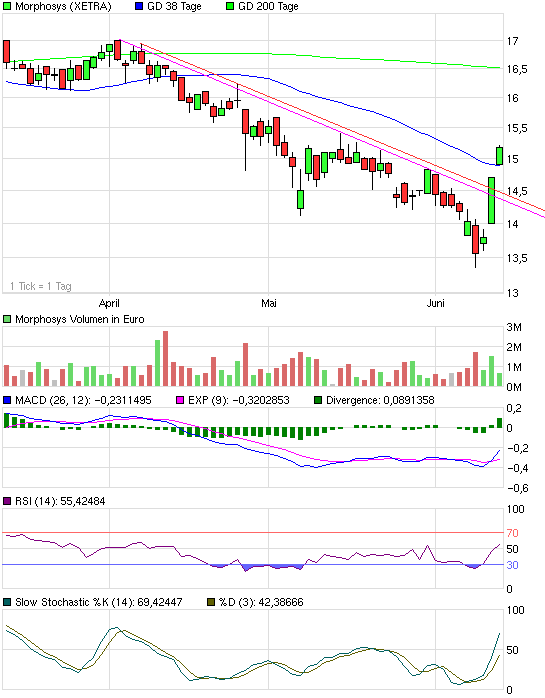Click the 'Morphosys Volumen in Euro' label

(80, 319)
